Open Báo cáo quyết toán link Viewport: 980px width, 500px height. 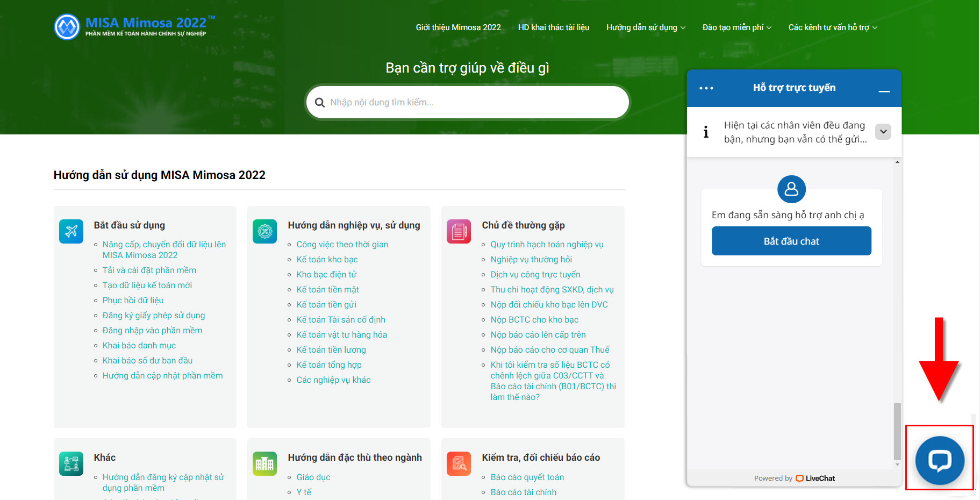(x=527, y=477)
